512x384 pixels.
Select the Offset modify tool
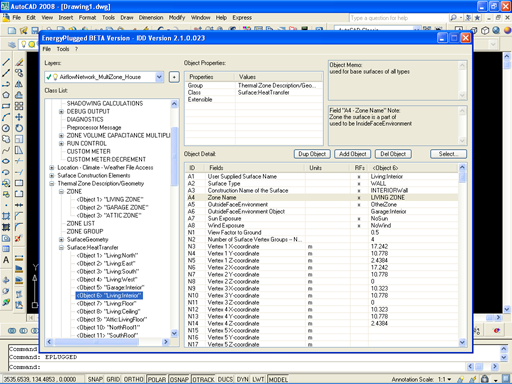click(19, 95)
